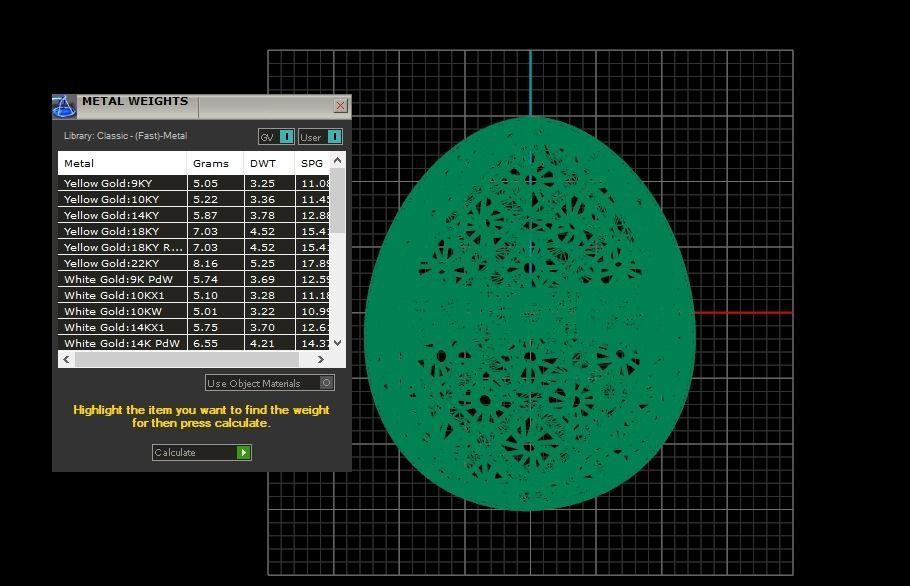Click the Library: Classic - (Fast)-Metal label
The image size is (910, 586).
pos(125,136)
